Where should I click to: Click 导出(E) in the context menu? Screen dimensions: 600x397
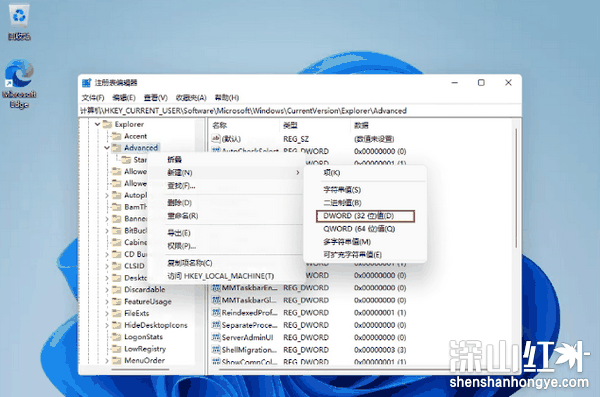[226, 233]
